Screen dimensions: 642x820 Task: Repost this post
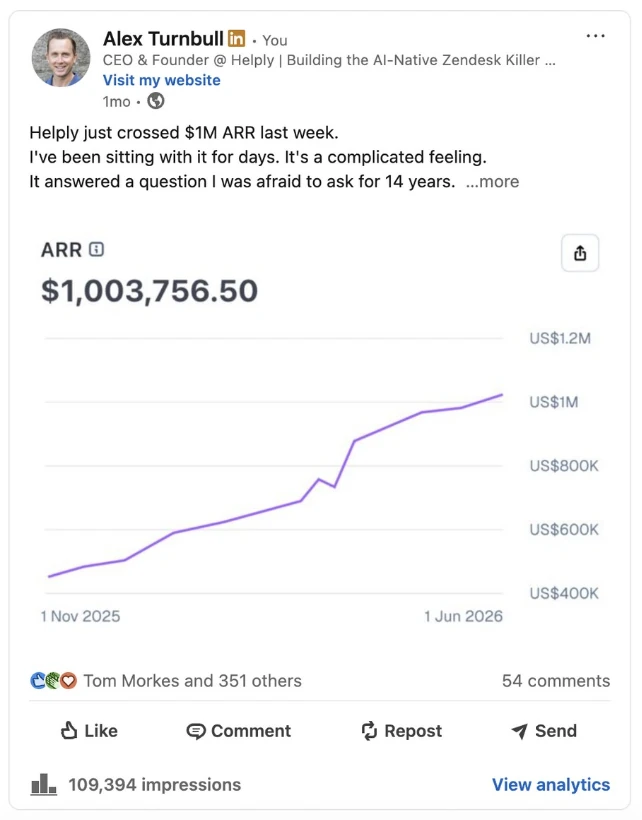pos(402,731)
